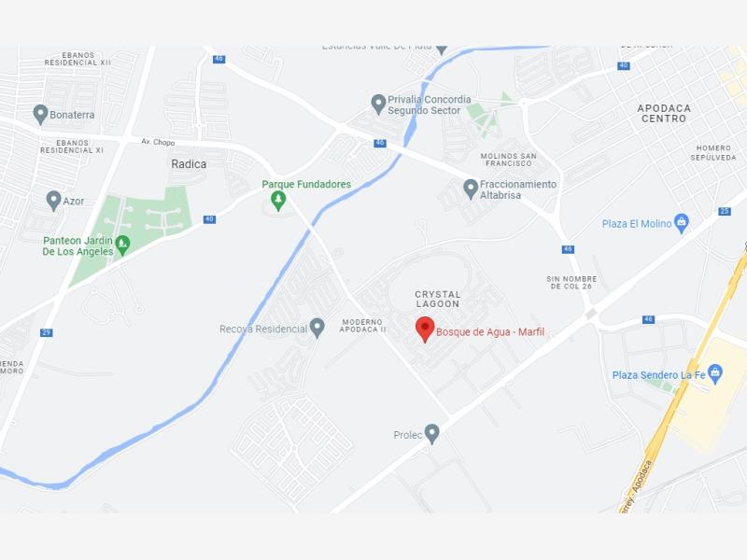Click the Prolec location pin
The height and width of the screenshot is (560, 747).
pyautogui.click(x=431, y=434)
